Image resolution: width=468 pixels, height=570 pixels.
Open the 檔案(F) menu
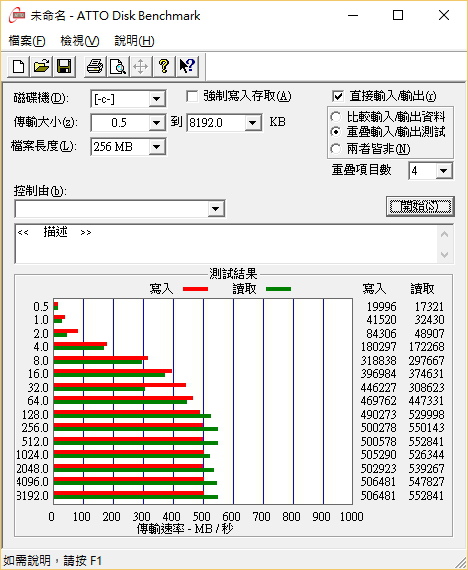(27, 41)
